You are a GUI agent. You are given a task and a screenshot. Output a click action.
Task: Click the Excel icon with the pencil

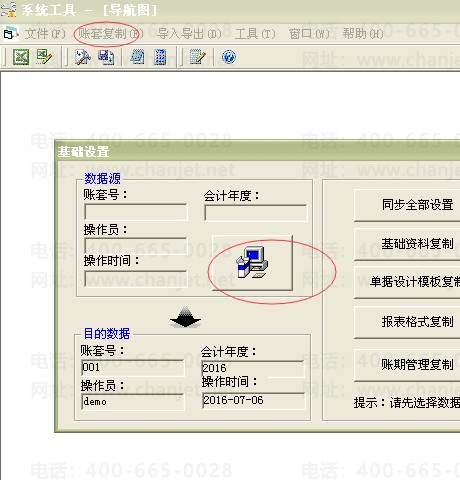pos(44,57)
